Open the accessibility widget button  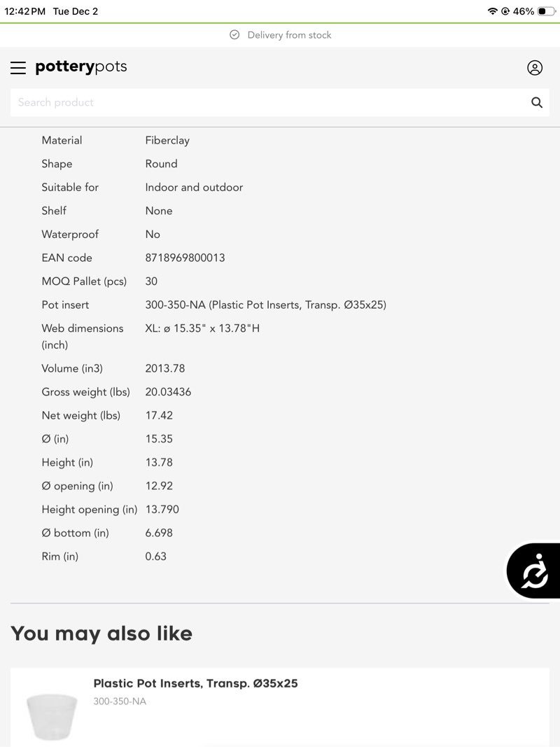pos(535,571)
